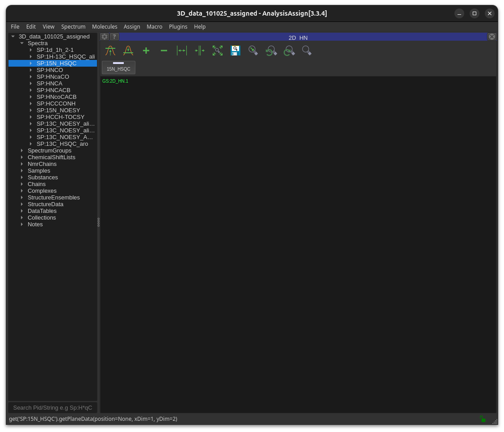Open the Macro menu
Viewport: 504px width, 432px height.
pos(154,27)
